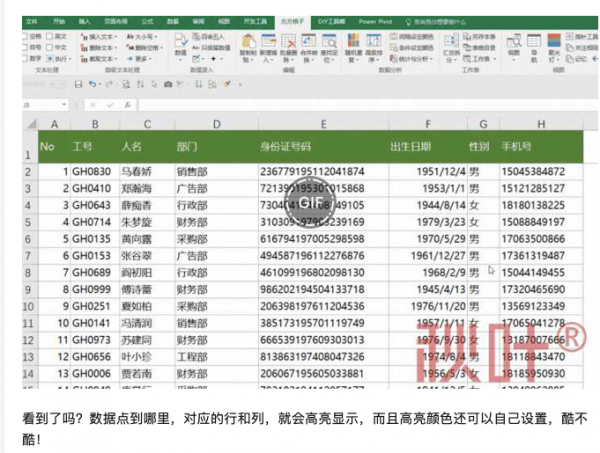This screenshot has height=453, width=600.
Task: Open the 插入文本 dropdown
Action: 99,37
